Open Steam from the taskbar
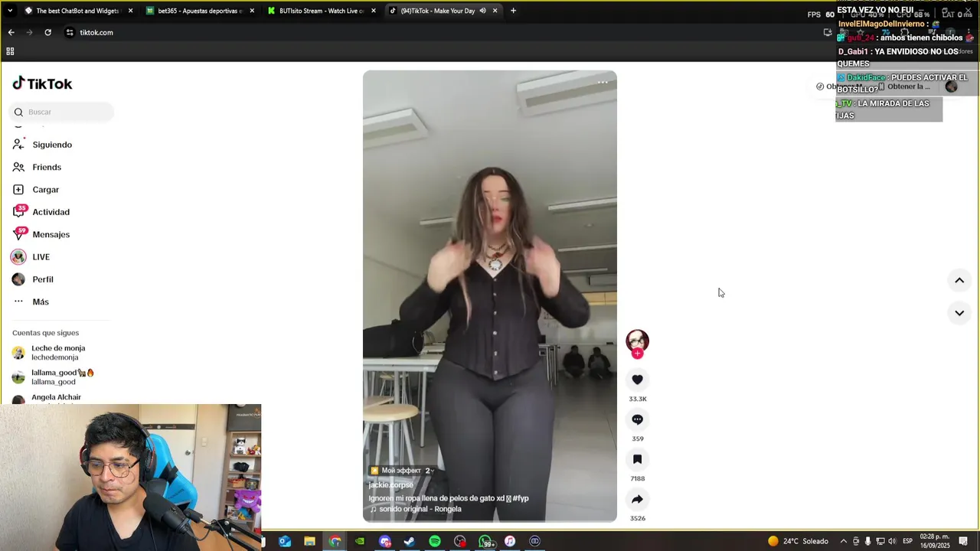This screenshot has height=551, width=980. tap(410, 541)
